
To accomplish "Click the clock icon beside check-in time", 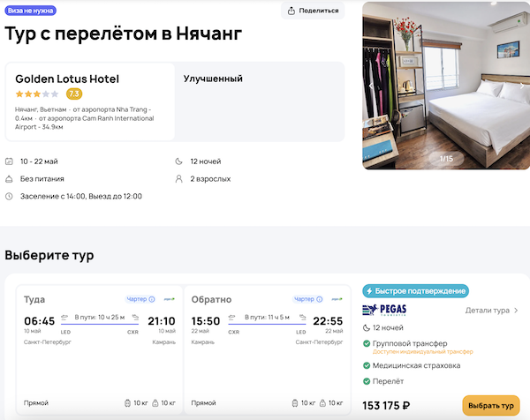I will click(9, 196).
